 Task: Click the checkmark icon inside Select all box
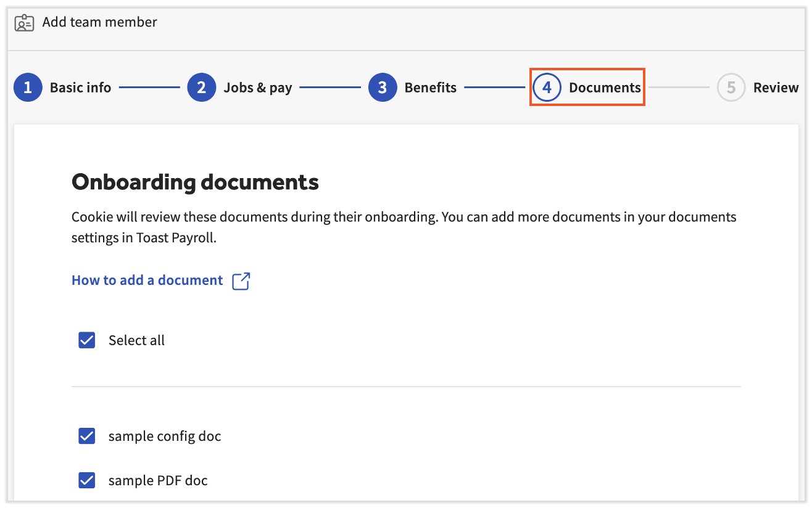pyautogui.click(x=86, y=340)
